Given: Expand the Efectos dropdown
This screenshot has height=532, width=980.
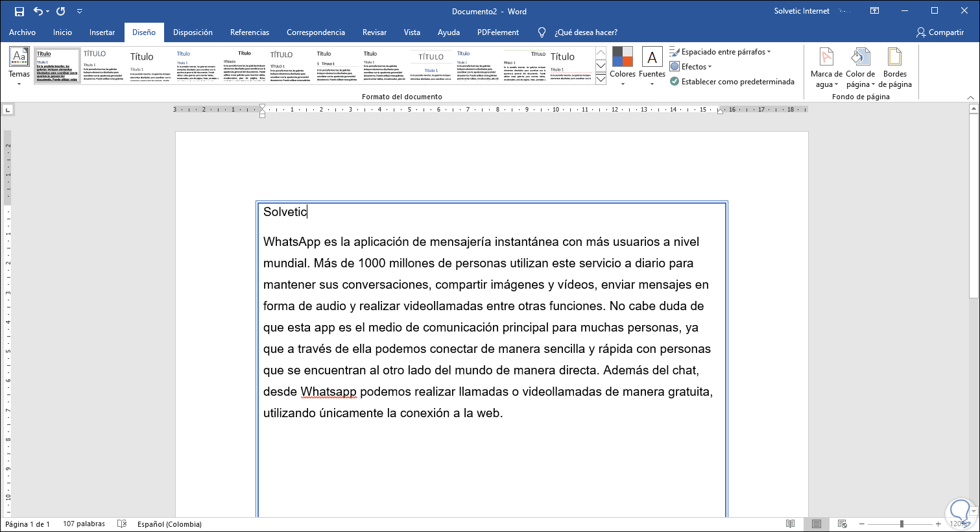Looking at the screenshot, I should point(710,67).
